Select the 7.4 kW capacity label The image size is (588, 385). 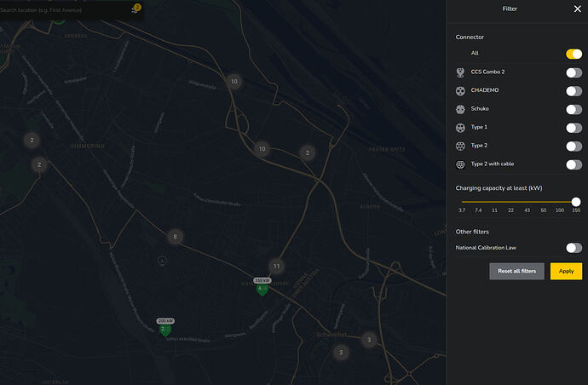click(478, 210)
